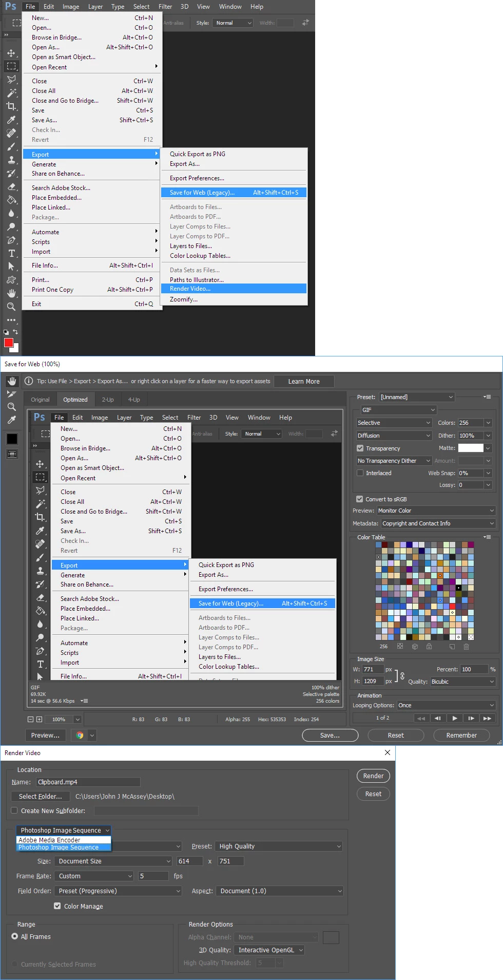503x980 pixels.
Task: Click the trash icon under the Color Table
Action: pos(466,647)
